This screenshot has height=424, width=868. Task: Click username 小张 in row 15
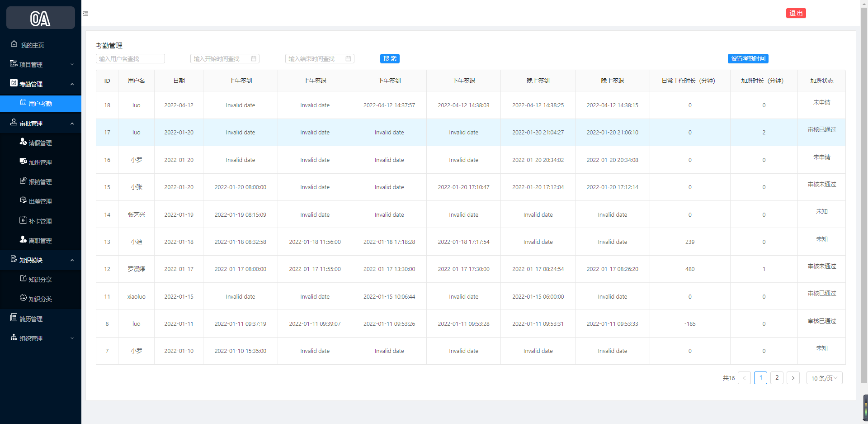[136, 187]
